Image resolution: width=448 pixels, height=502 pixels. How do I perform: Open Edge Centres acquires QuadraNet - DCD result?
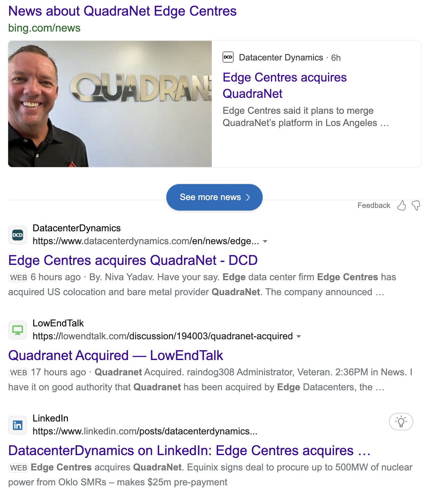click(x=133, y=261)
